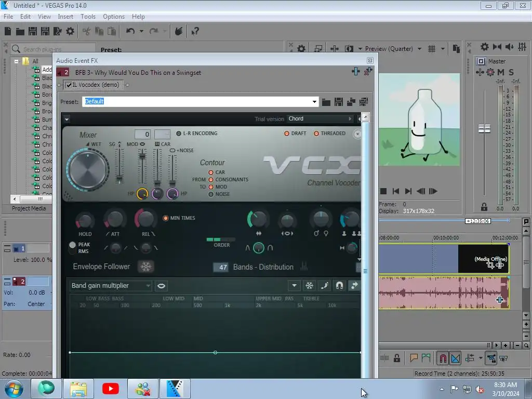Click the Master solo S button
532x399 pixels.
(x=511, y=72)
